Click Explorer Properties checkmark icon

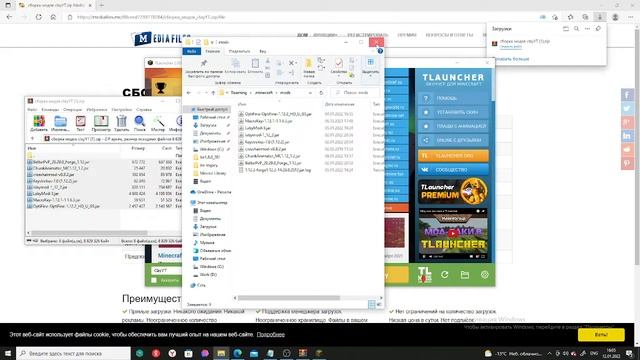click(x=338, y=63)
